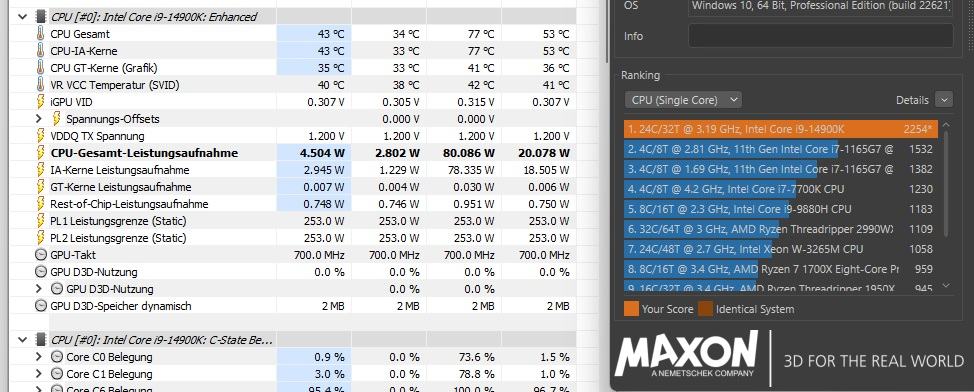Click the lightning icon of Rest-of-Chip-Leistungsaufnahme
Viewport: 974px width, 392px height.
41,204
